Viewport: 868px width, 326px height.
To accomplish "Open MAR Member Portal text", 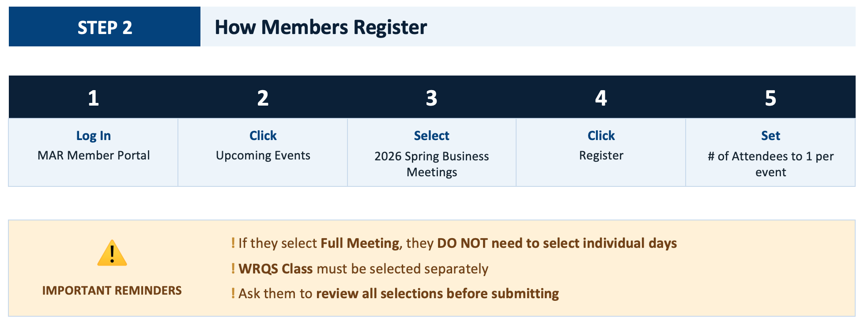I will click(94, 155).
